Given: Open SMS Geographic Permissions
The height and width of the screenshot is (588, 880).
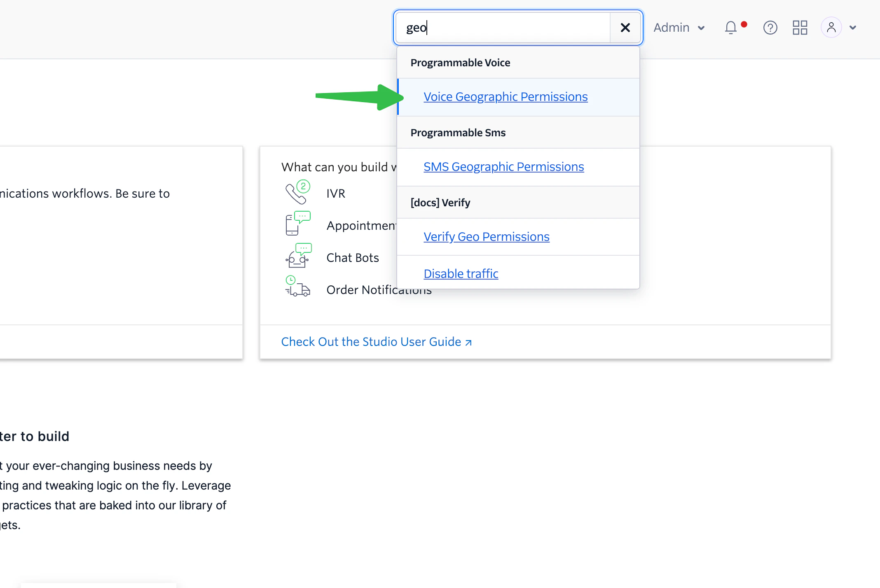Looking at the screenshot, I should pos(503,167).
